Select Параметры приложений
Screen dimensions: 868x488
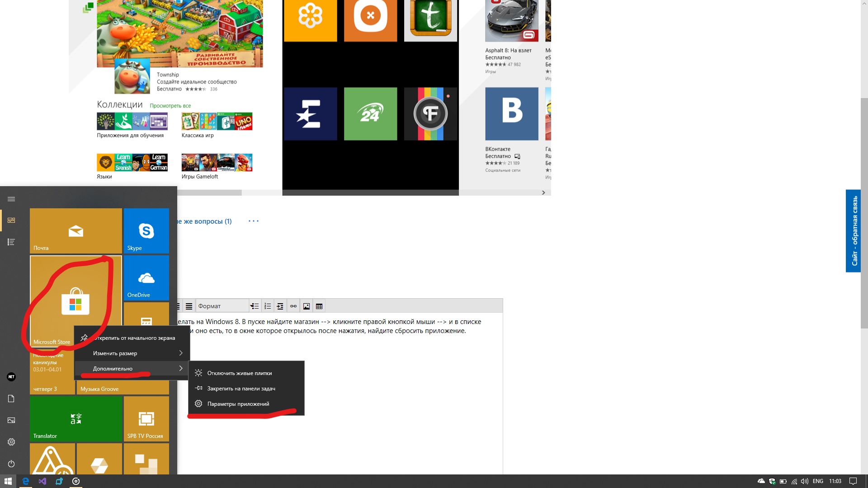246,404
